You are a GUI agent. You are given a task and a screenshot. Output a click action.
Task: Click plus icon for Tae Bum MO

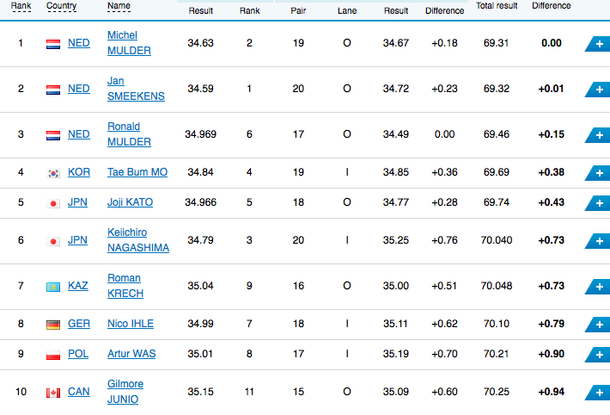click(598, 173)
